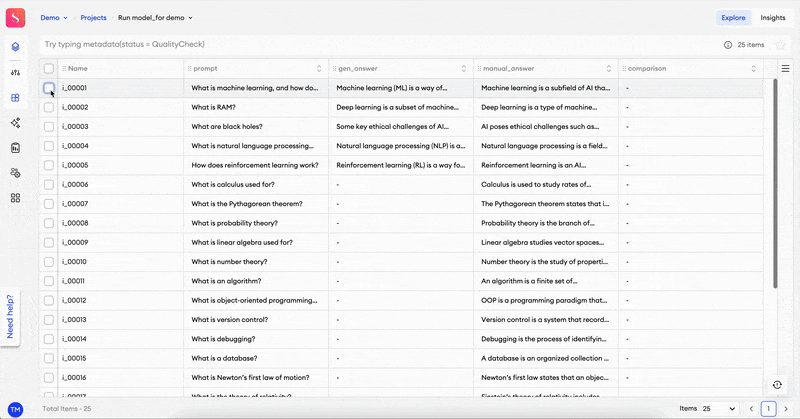Open the Projects breadcrumb link
The height and width of the screenshot is (419, 800).
(93, 18)
